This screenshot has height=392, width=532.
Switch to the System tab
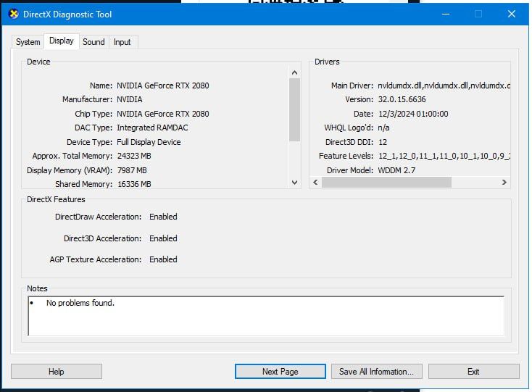28,42
